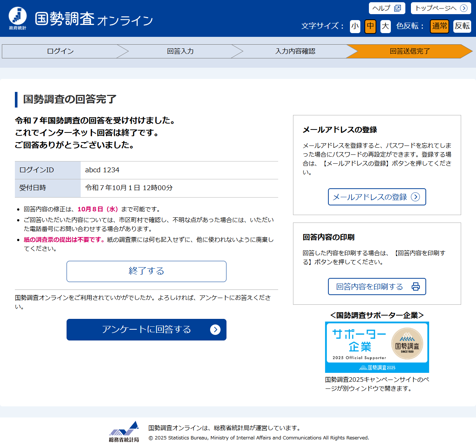Viewport: 476px width, 448px height.
Task: Click the arrow icon on the survey button
Action: pos(215,330)
